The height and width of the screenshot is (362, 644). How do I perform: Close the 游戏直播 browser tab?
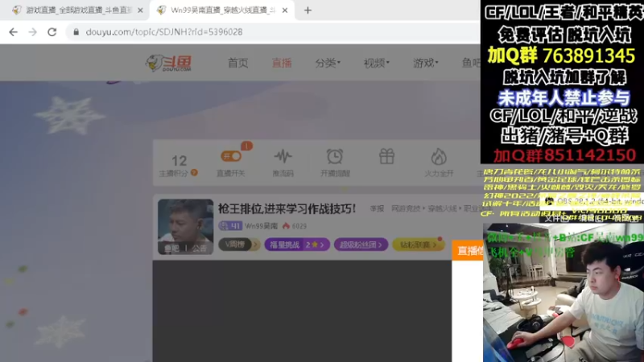click(x=140, y=10)
